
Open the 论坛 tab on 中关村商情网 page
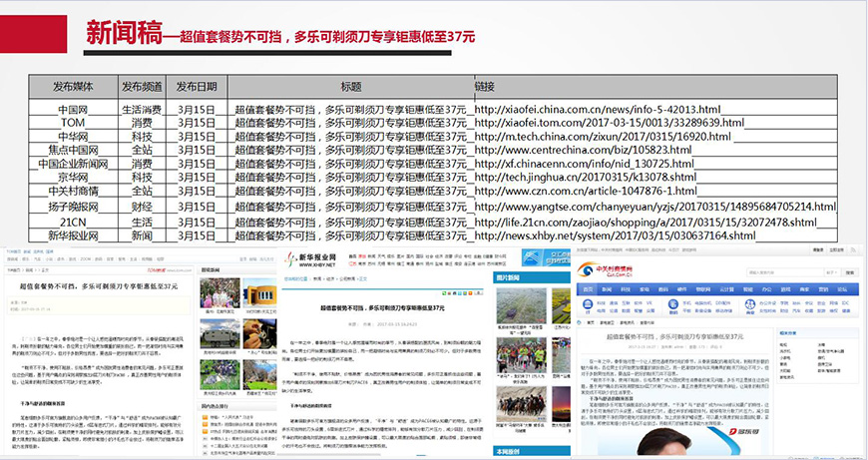842,289
